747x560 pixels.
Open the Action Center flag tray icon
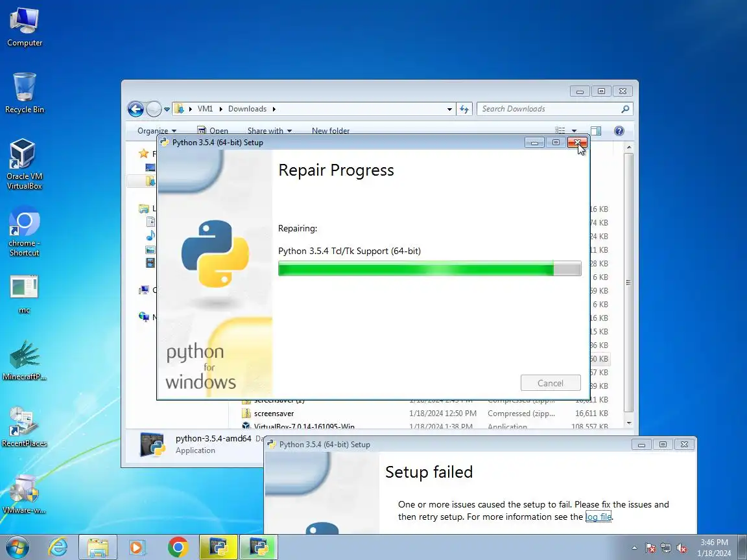(650, 548)
